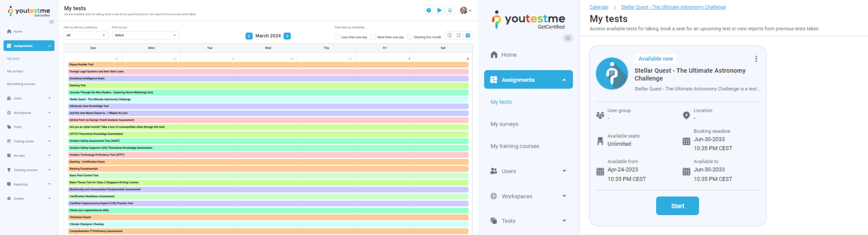868x235 pixels.
Task: Switch to list view icon
Action: [450, 36]
